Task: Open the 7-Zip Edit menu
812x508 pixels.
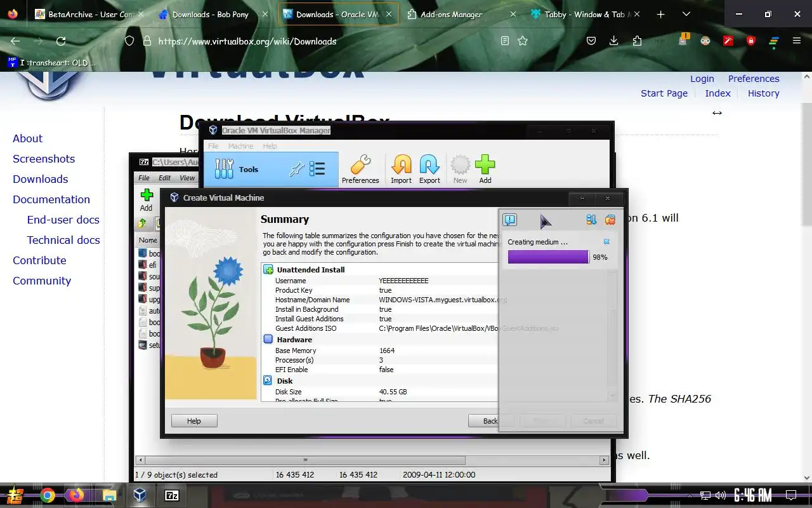Action: tap(165, 178)
